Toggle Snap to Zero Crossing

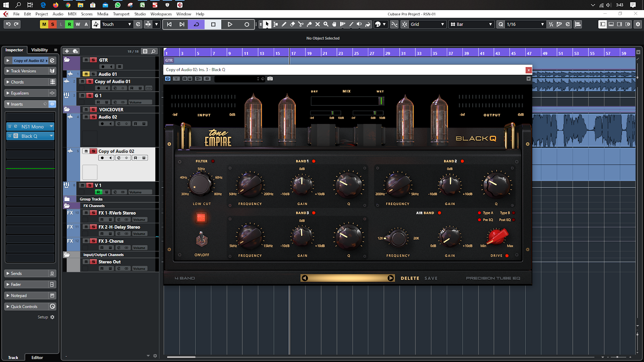click(394, 24)
